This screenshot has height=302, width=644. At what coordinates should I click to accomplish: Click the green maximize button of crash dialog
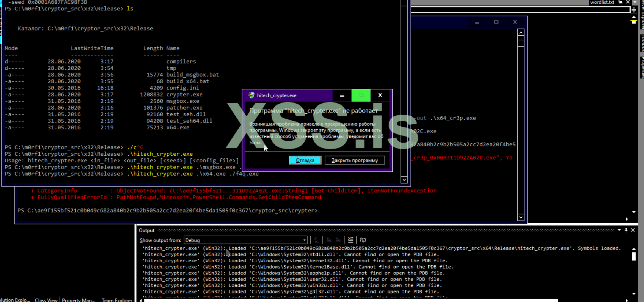point(361,95)
